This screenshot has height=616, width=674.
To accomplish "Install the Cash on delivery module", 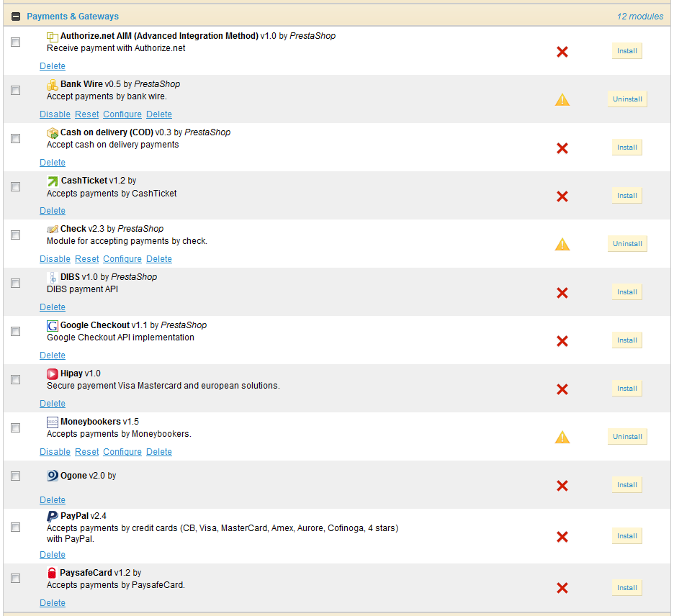I will point(627,148).
